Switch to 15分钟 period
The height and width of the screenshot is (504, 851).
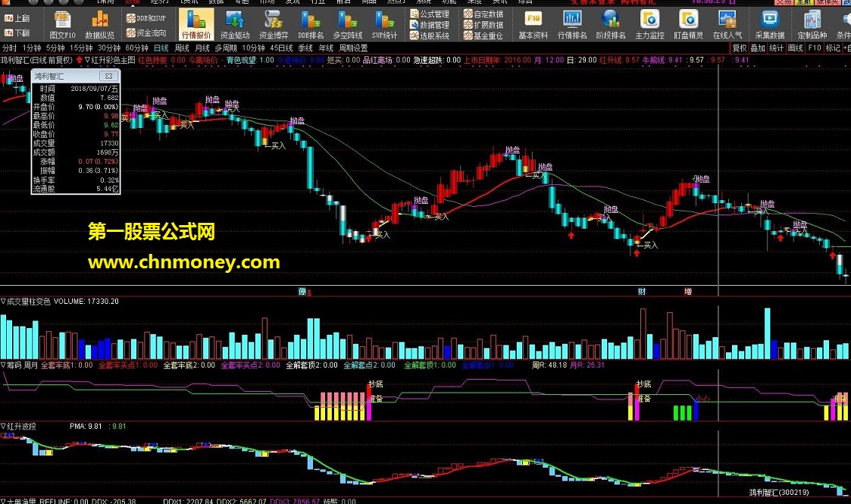81,49
